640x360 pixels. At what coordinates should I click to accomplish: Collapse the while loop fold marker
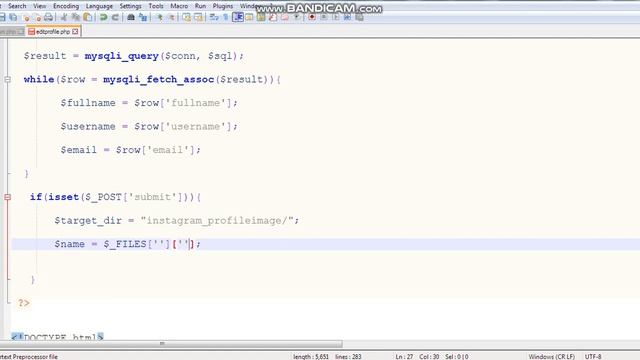(7, 80)
